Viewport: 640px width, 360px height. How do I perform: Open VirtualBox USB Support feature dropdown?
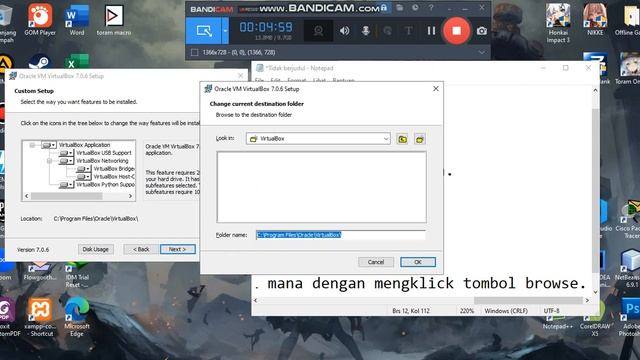point(66,153)
